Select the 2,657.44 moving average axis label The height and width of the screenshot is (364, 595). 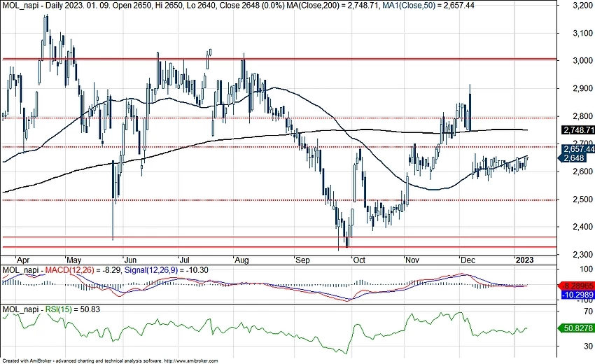coord(577,149)
